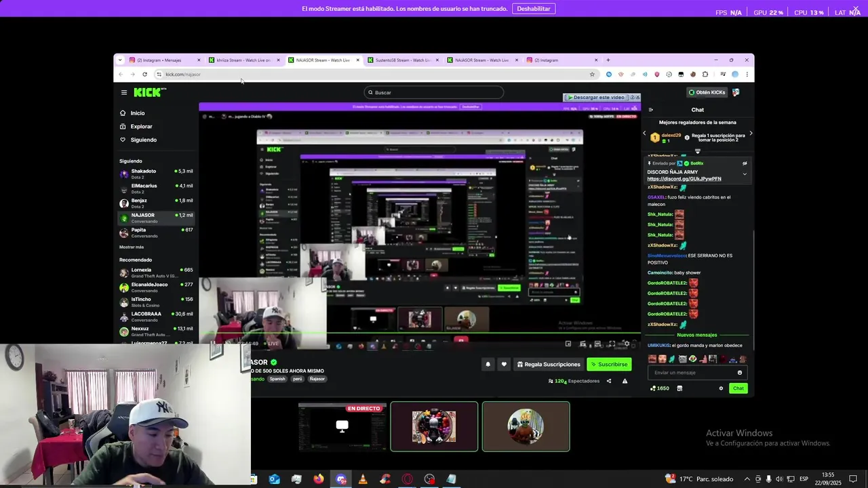
Task: Share the NAJASOR stream
Action: [x=608, y=381]
